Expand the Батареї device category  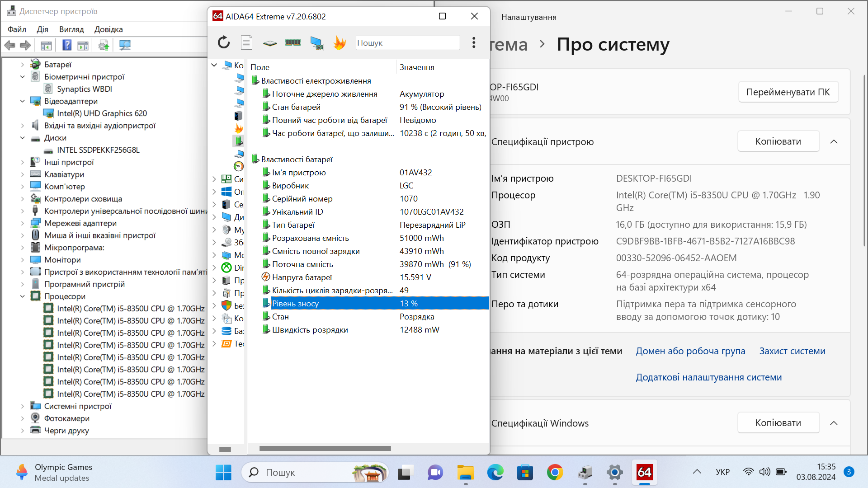coord(23,65)
